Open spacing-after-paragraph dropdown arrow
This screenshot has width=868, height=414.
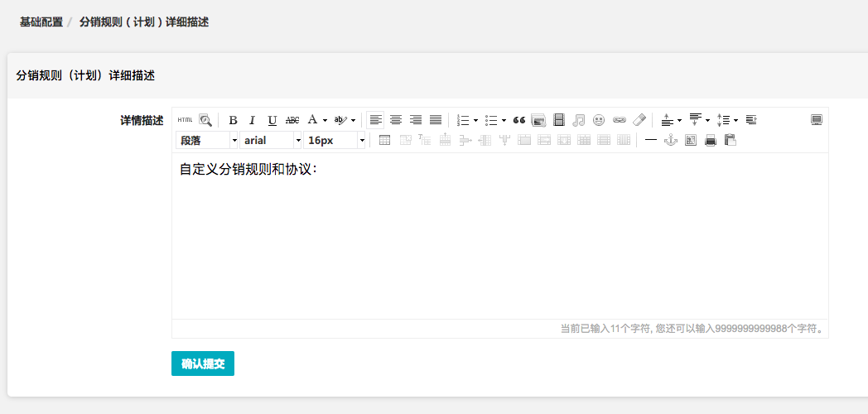(707, 120)
